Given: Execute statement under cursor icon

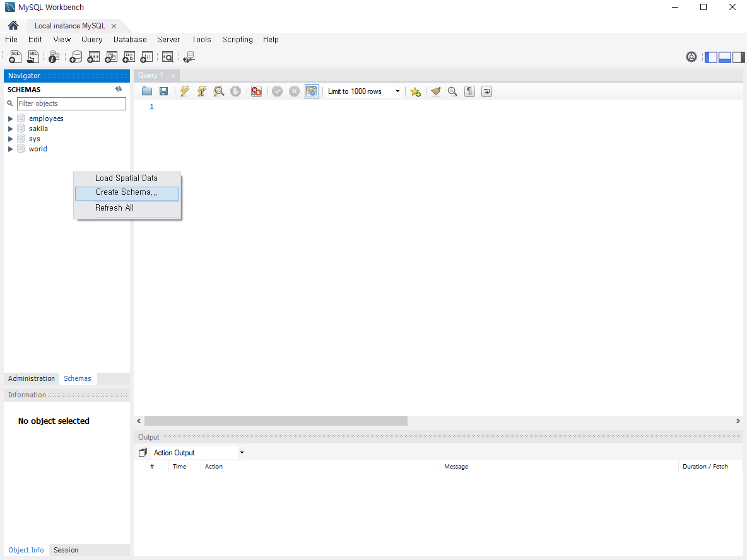Looking at the screenshot, I should (201, 91).
